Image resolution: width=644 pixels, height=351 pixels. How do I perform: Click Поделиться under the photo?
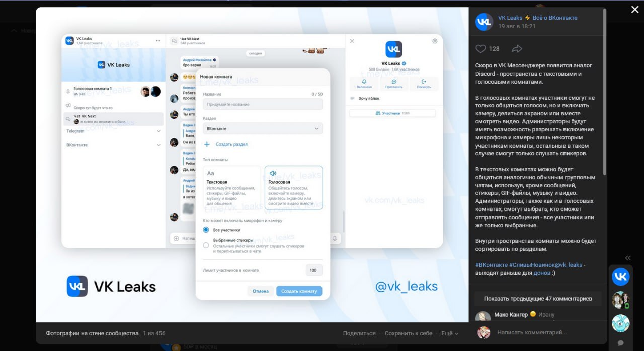pos(359,333)
